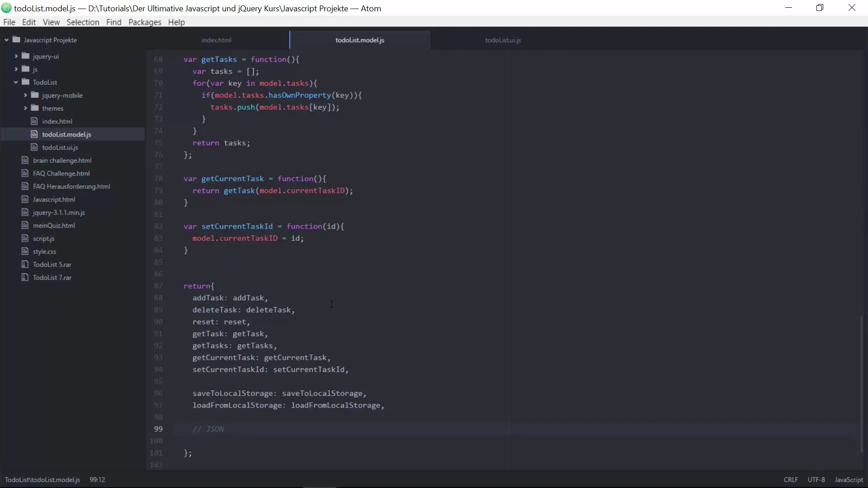The height and width of the screenshot is (488, 868).
Task: Expand the themes folder arrow
Action: pyautogui.click(x=25, y=108)
